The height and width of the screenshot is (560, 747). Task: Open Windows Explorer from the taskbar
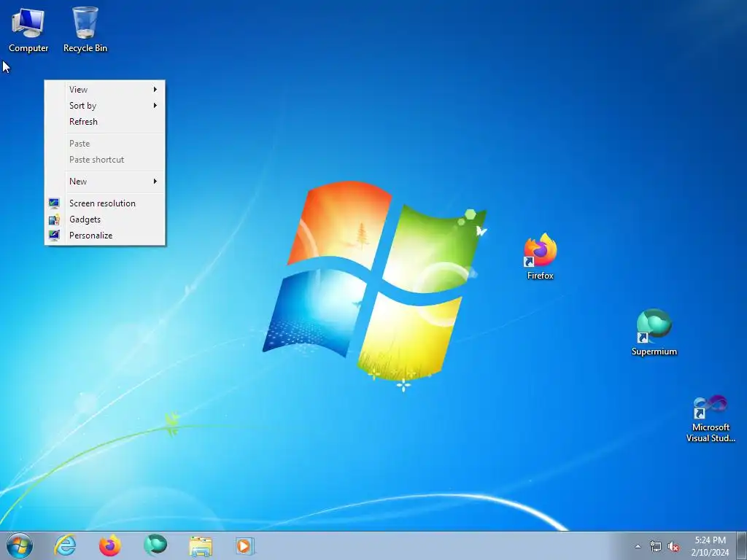coord(201,545)
